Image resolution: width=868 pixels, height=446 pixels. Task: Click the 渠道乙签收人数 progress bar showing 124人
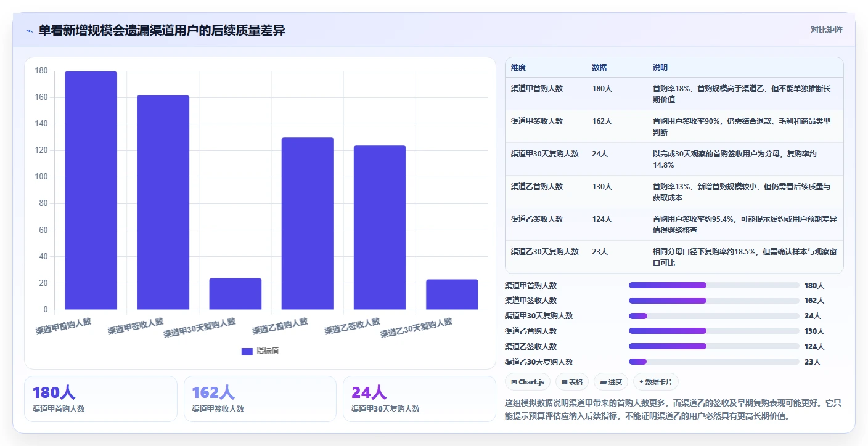(x=714, y=346)
